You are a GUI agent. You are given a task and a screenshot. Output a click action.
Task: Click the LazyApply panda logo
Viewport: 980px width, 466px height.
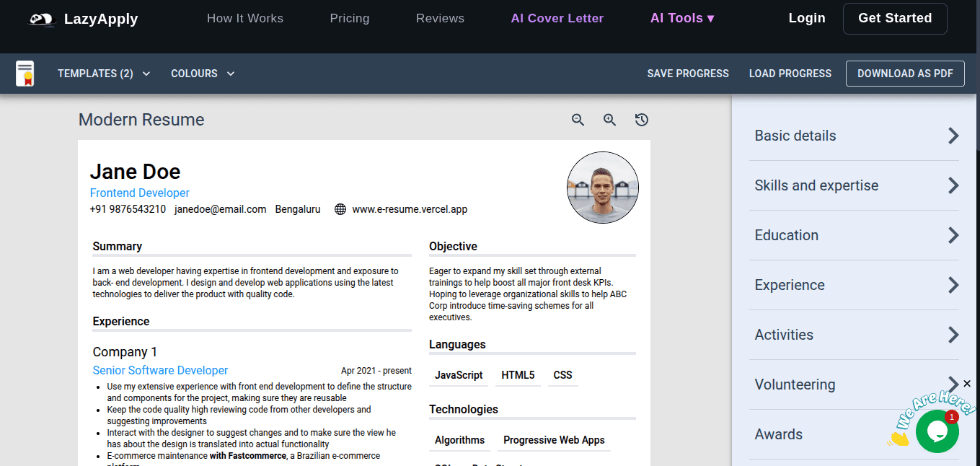tap(42, 19)
